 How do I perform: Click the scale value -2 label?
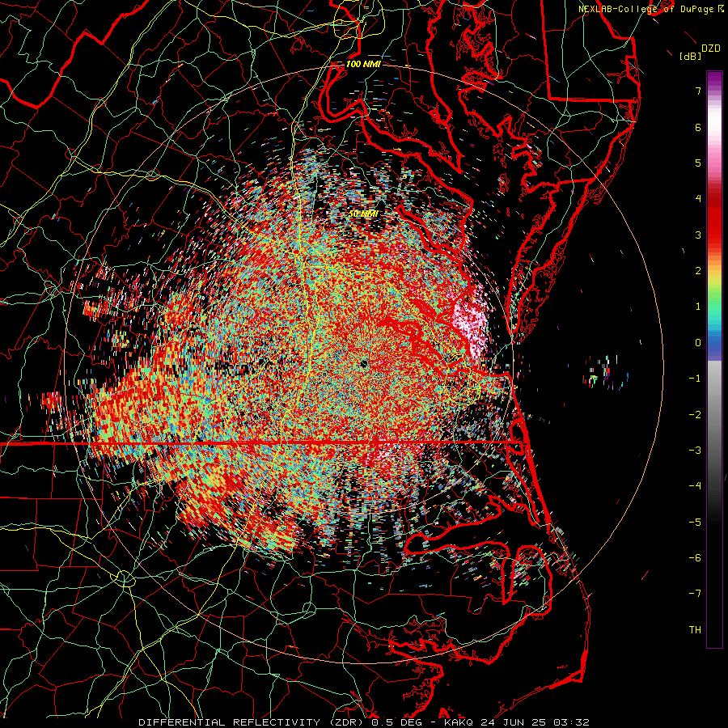click(x=695, y=415)
